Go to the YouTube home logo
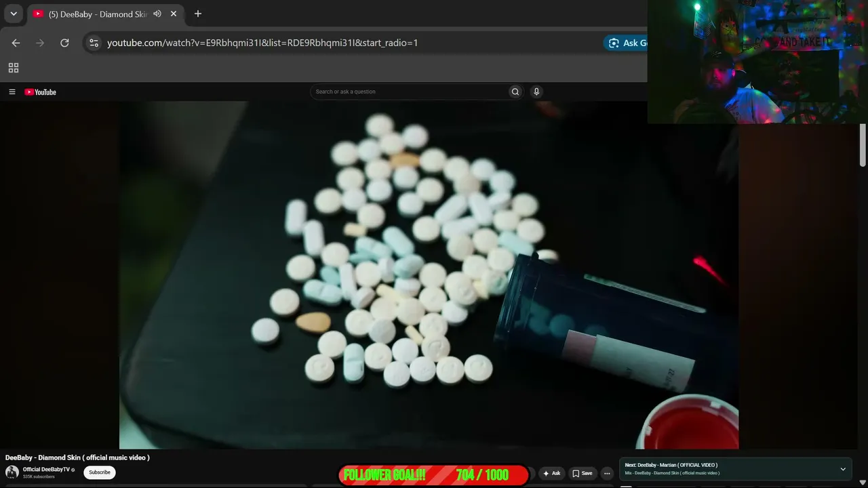This screenshot has height=488, width=868. click(41, 92)
